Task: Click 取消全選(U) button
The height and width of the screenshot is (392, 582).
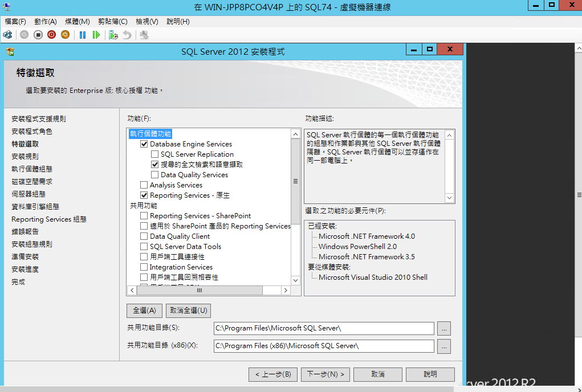Action: tap(189, 311)
